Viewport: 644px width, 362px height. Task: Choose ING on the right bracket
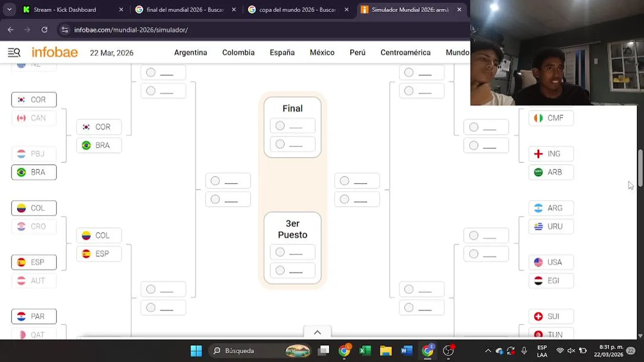click(x=551, y=154)
